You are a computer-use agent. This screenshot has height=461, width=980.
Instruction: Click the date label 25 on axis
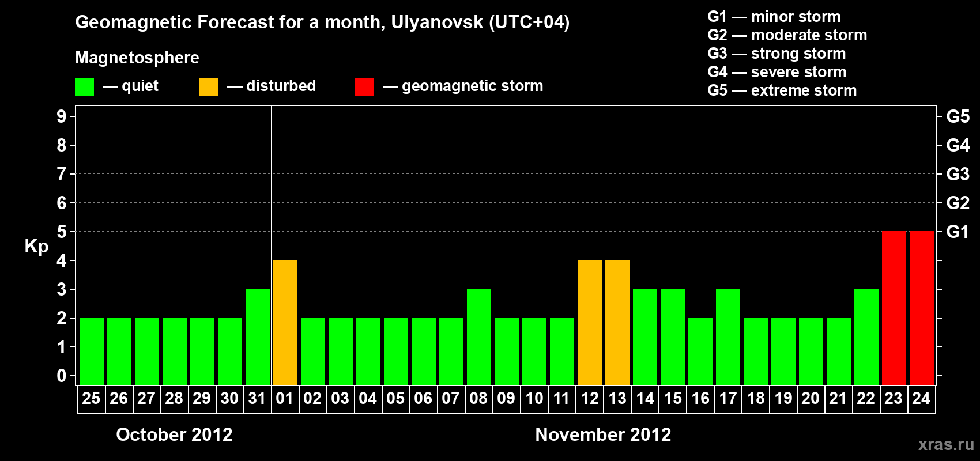pos(91,398)
